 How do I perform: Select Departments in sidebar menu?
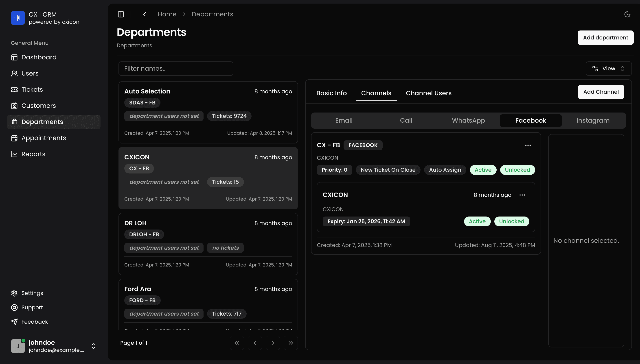coord(54,122)
